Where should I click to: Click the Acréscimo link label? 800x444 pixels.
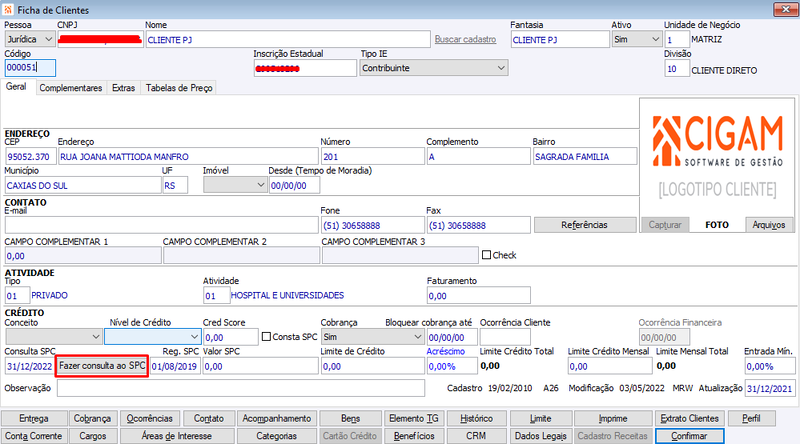pyautogui.click(x=446, y=351)
